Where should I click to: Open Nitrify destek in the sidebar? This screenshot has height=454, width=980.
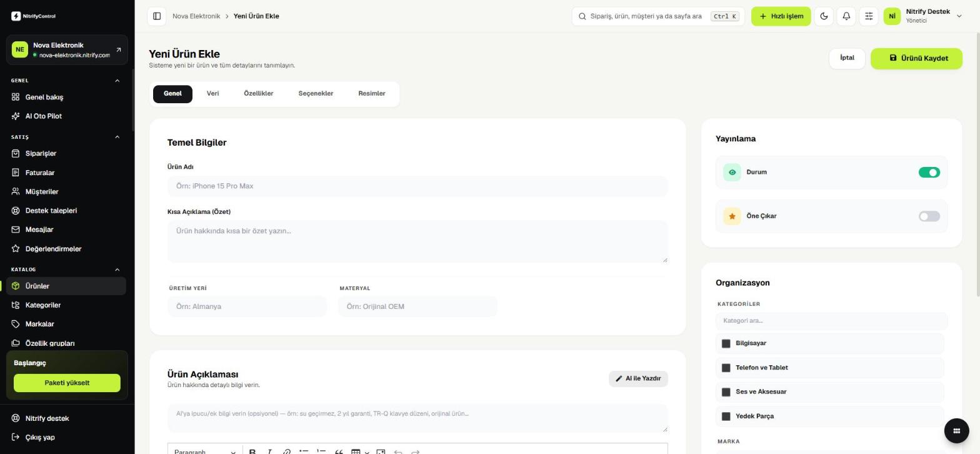[x=67, y=418]
